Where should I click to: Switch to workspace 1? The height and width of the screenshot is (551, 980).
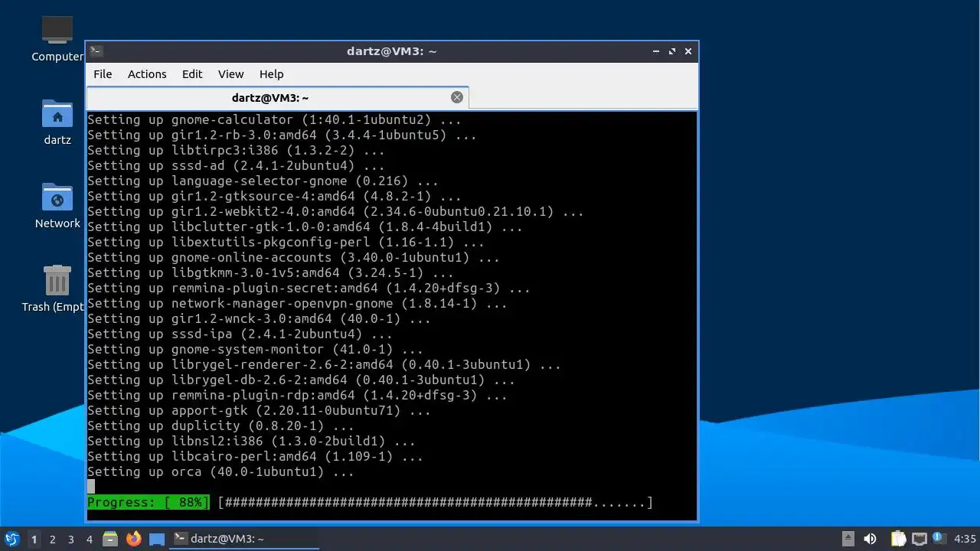pos(34,540)
